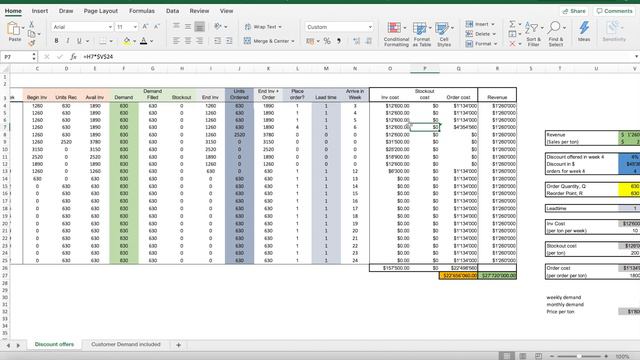Click Merge & Center button

point(269,41)
